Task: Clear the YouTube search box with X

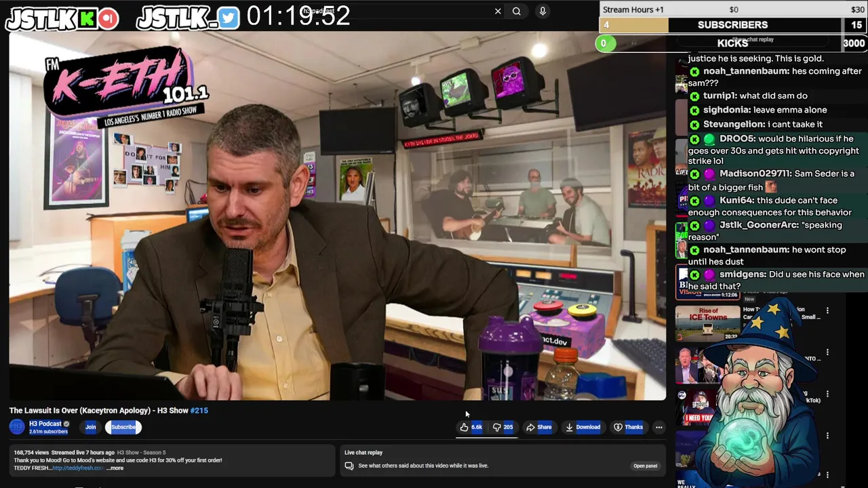Action: click(498, 11)
